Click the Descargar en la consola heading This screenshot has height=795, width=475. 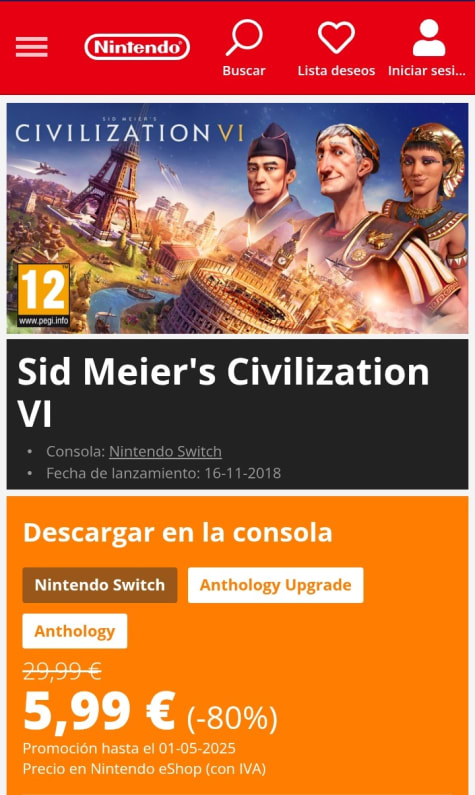177,532
